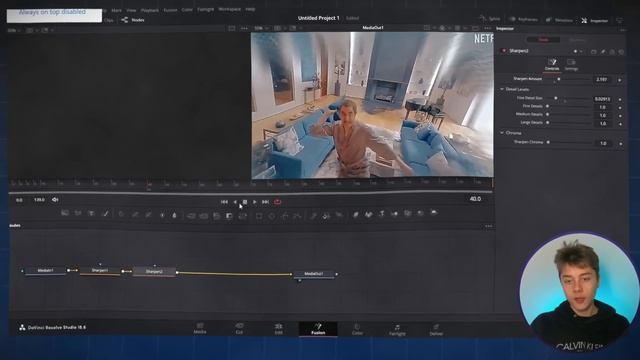Open the Keyframes panel
The image size is (640, 360).
523,19
